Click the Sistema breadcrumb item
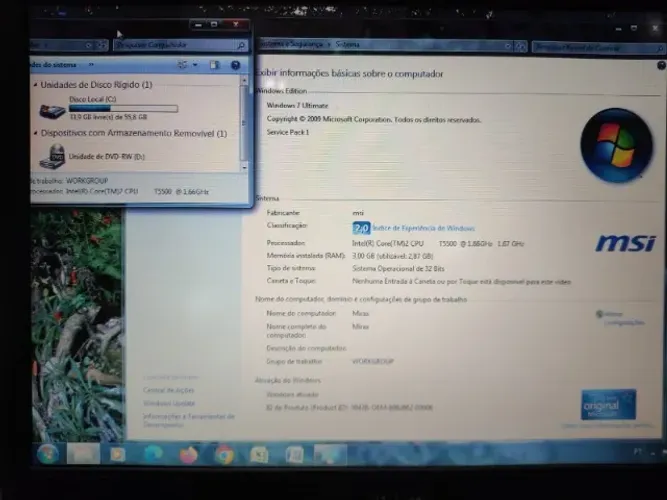Viewport: 667px width, 500px height. (348, 44)
